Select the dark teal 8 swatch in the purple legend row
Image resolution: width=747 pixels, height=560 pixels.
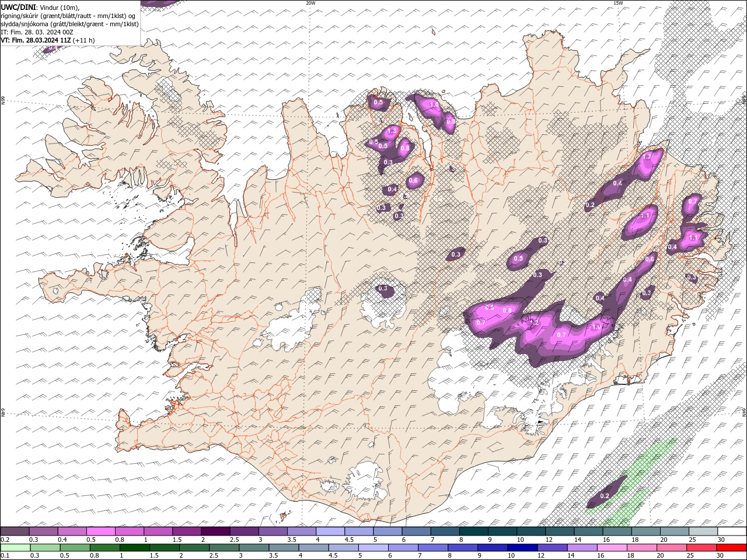coord(473,531)
